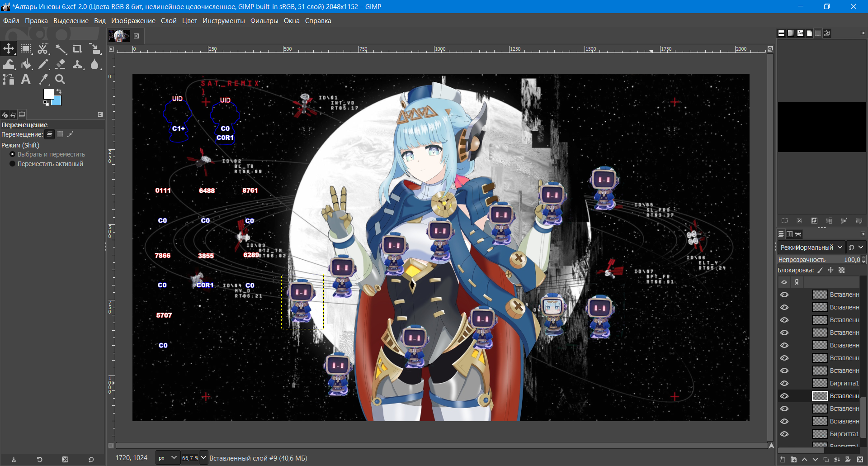Open the Слой menu
Viewport: 868px width, 466px height.
pos(169,21)
